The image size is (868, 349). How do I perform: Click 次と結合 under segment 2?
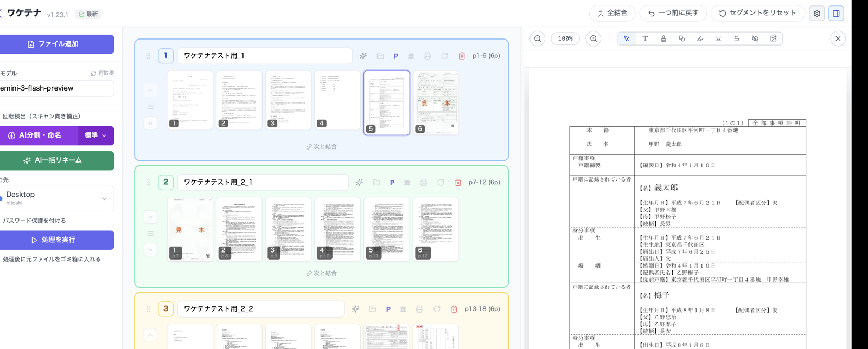click(322, 274)
